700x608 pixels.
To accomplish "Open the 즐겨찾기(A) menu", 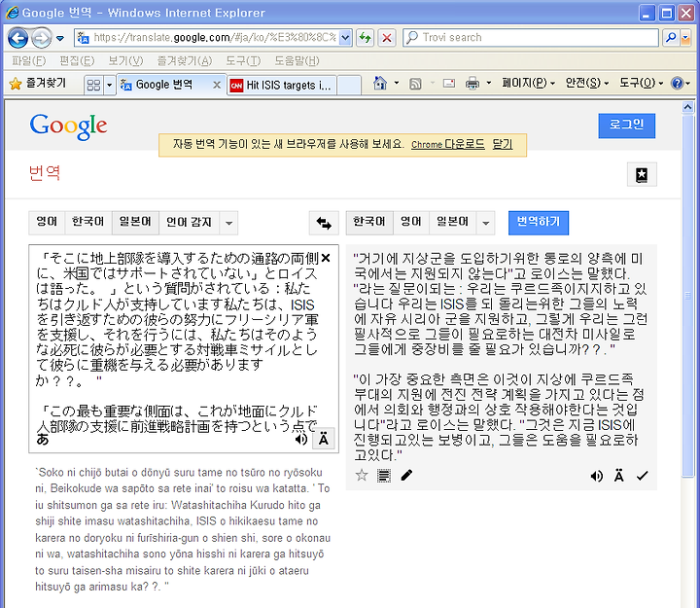I will [x=185, y=60].
